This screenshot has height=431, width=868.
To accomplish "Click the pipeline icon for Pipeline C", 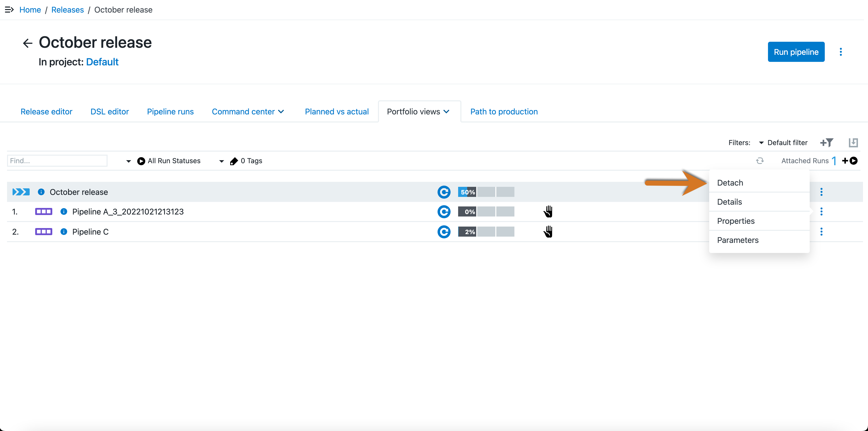I will point(44,232).
